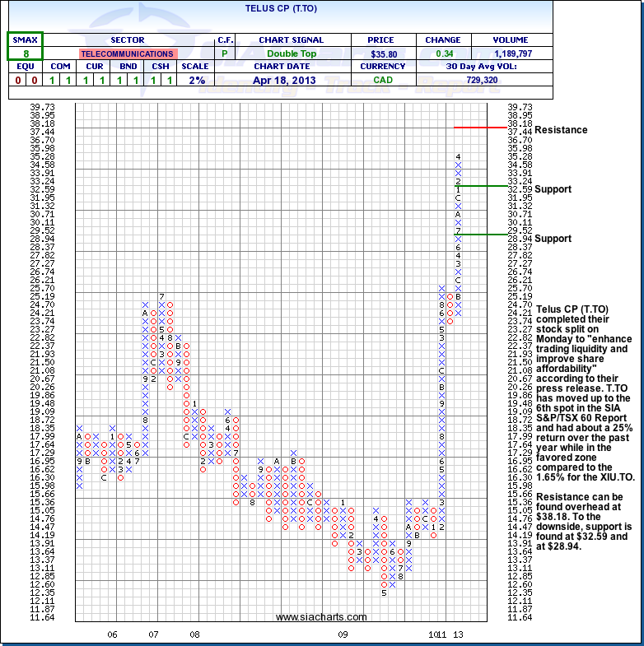Image resolution: width=644 pixels, height=646 pixels.
Task: Select the P value under C.F.
Action: click(224, 53)
